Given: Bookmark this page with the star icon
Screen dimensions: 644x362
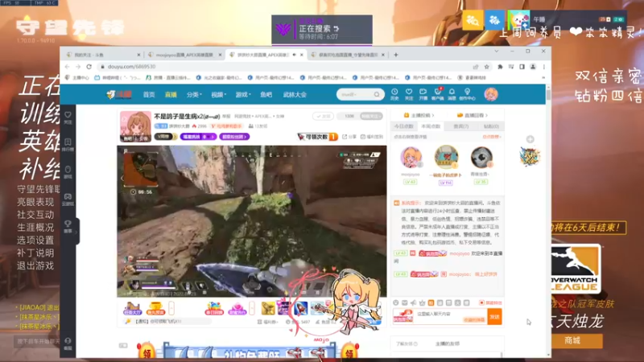Looking at the screenshot, I should point(487,67).
